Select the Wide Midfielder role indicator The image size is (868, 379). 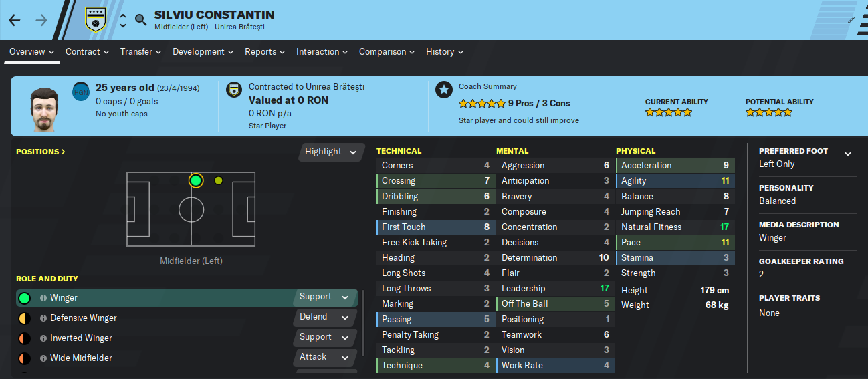pyautogui.click(x=25, y=358)
